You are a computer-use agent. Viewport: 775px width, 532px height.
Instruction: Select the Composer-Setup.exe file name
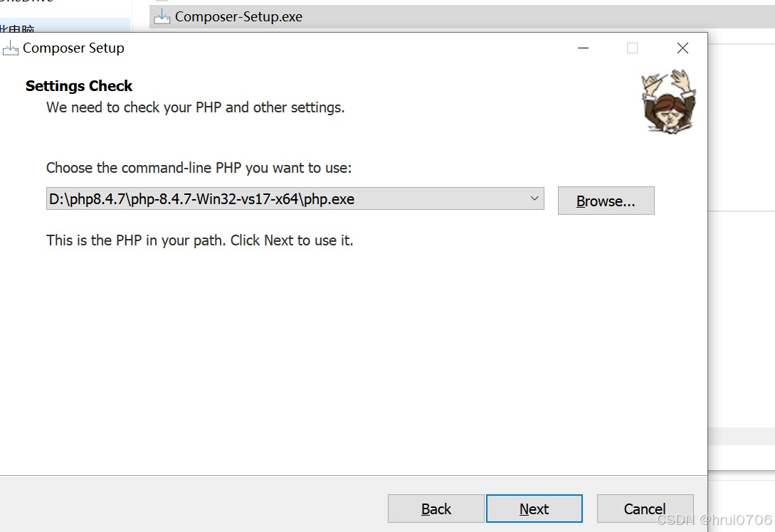point(238,17)
